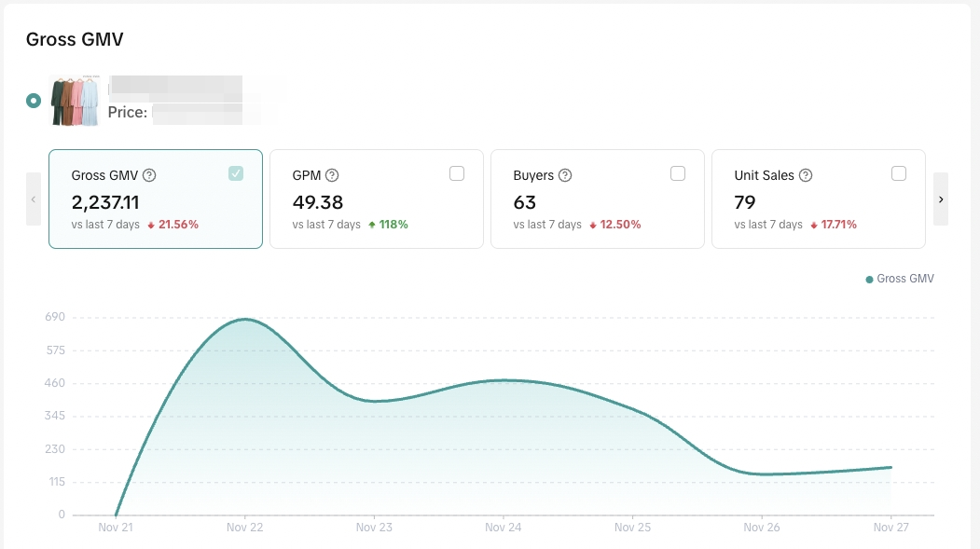
Task: Tick the Buyers metric checkbox
Action: pyautogui.click(x=678, y=173)
